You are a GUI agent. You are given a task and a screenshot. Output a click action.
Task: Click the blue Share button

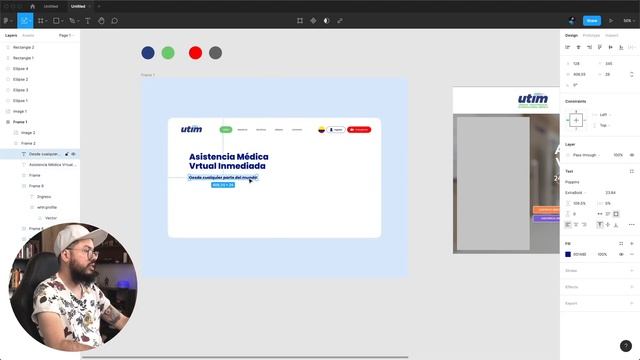592,20
